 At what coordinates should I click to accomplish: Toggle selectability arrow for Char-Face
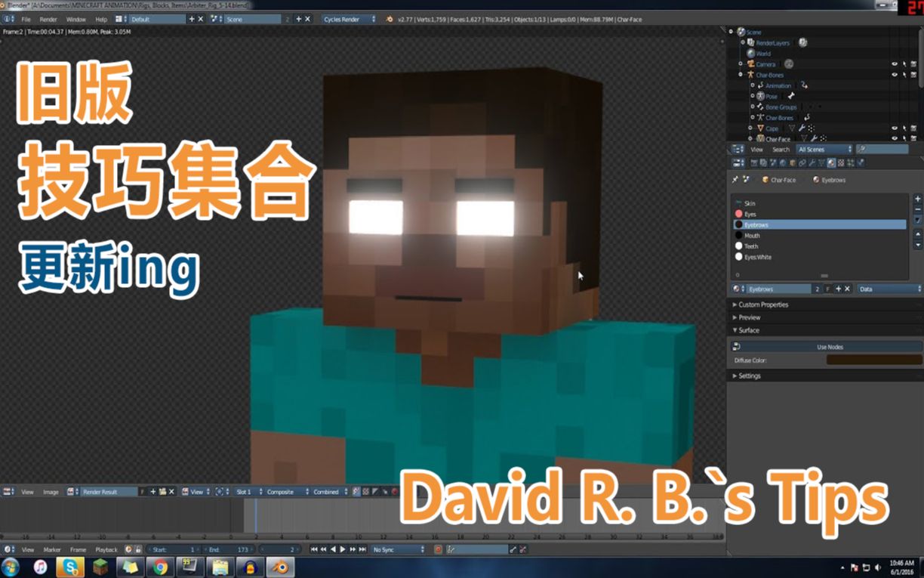tap(904, 137)
